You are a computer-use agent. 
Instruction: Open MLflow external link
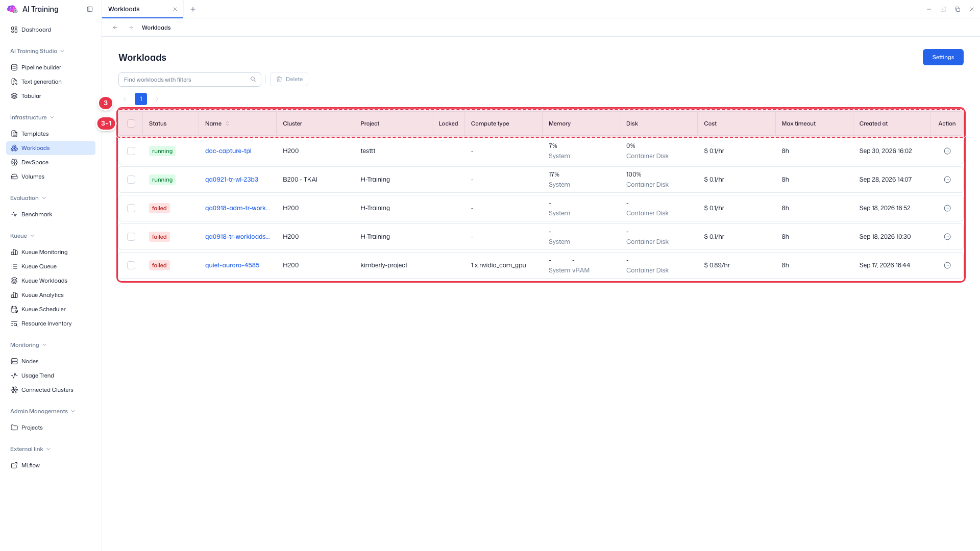51,465
